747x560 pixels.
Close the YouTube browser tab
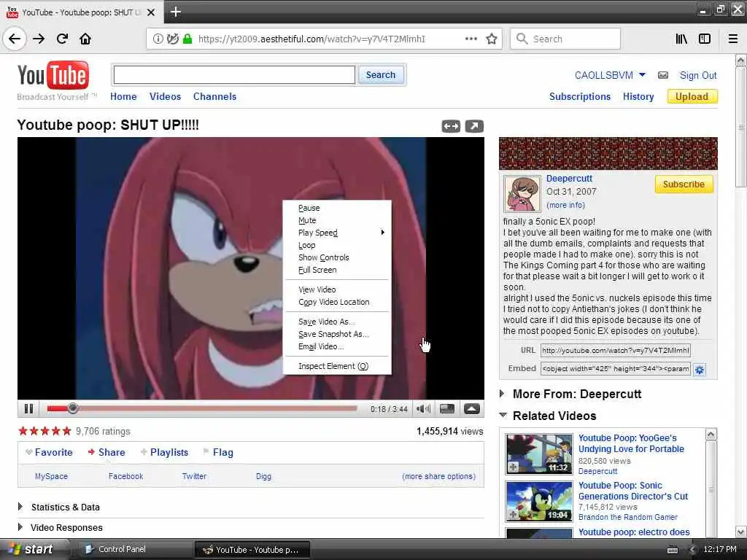click(x=151, y=12)
